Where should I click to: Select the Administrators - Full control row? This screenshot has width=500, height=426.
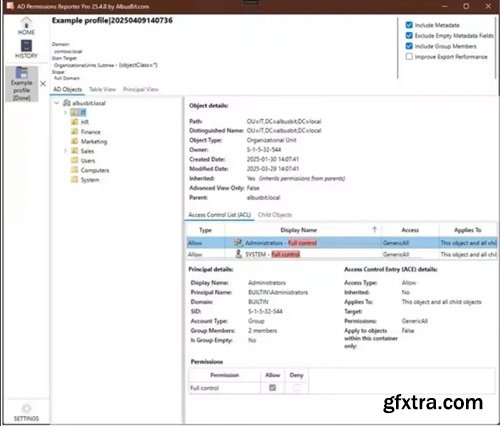(x=342, y=243)
